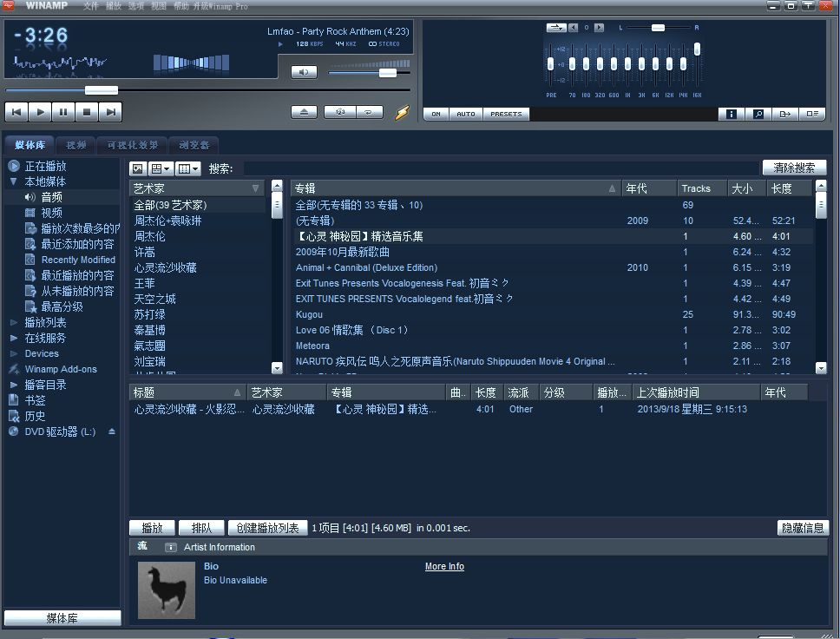
Task: Open the second view-layout dropdown by the search
Action: click(161, 168)
